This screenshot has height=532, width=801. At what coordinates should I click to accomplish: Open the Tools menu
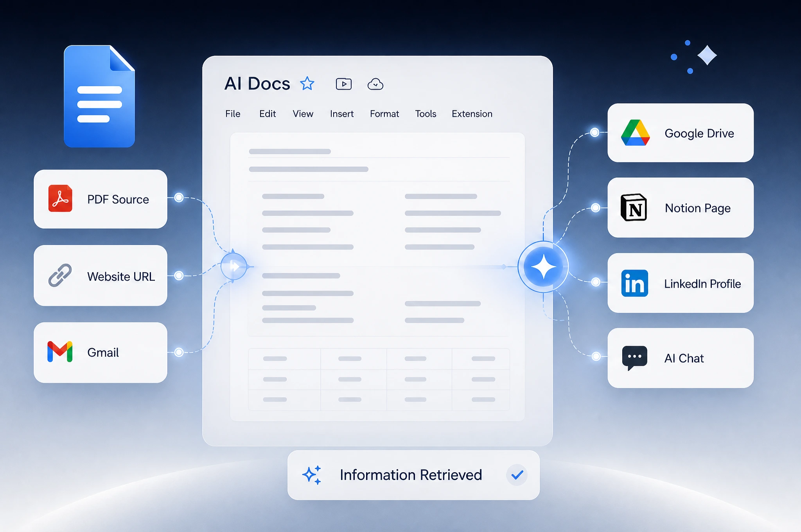click(x=426, y=114)
